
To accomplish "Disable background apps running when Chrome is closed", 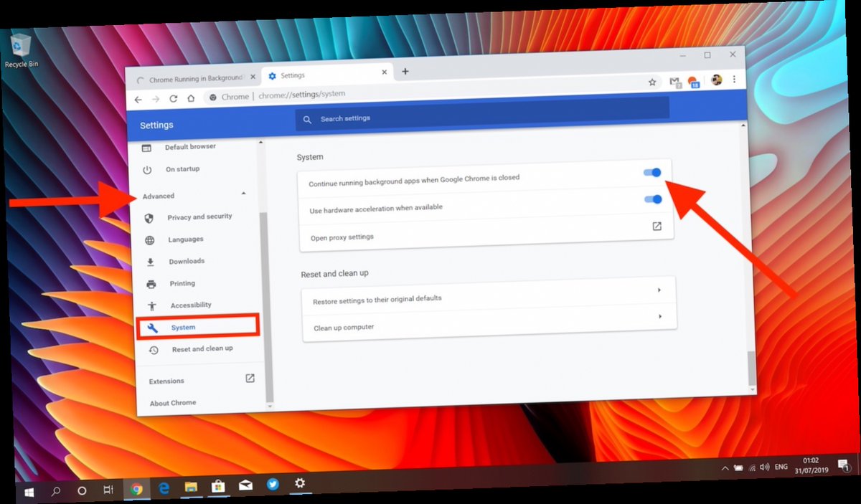I will pos(651,172).
